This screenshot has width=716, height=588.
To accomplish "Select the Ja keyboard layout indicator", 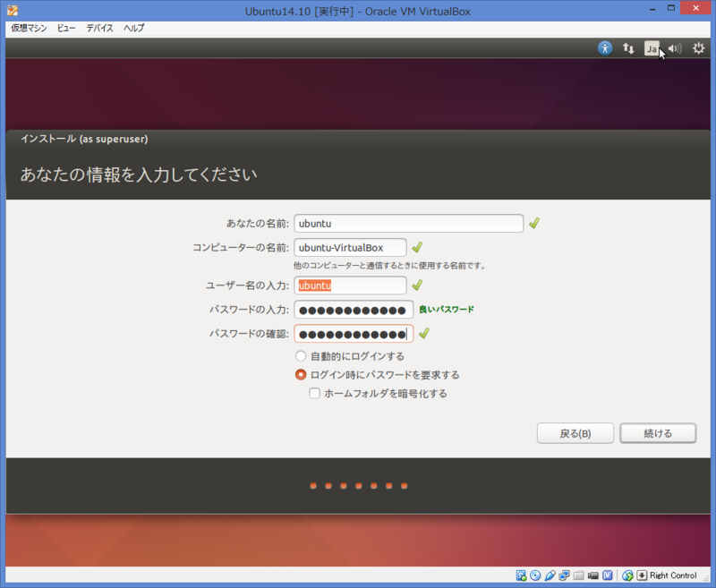I will coord(652,48).
